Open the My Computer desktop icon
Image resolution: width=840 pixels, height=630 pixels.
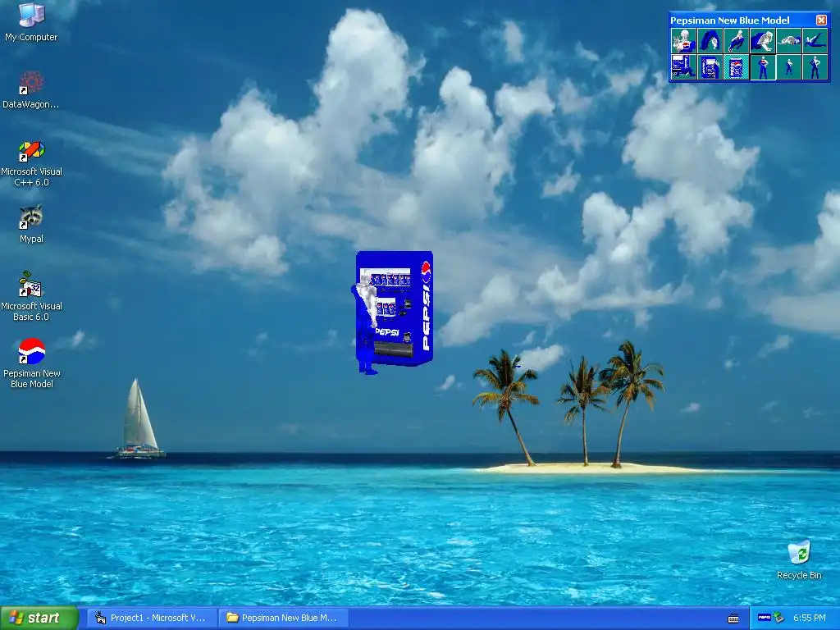click(x=31, y=22)
